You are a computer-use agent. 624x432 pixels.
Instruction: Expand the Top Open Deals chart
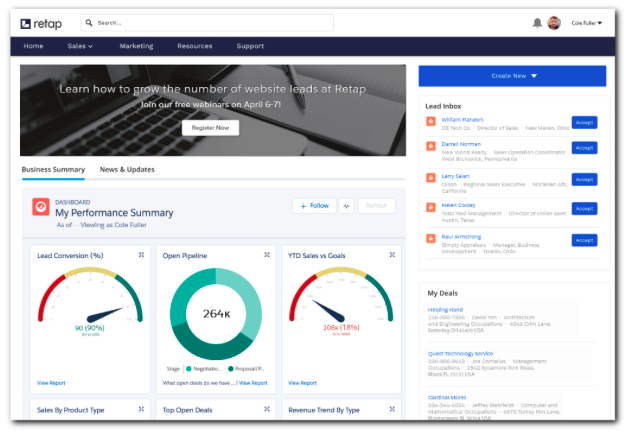tap(267, 409)
